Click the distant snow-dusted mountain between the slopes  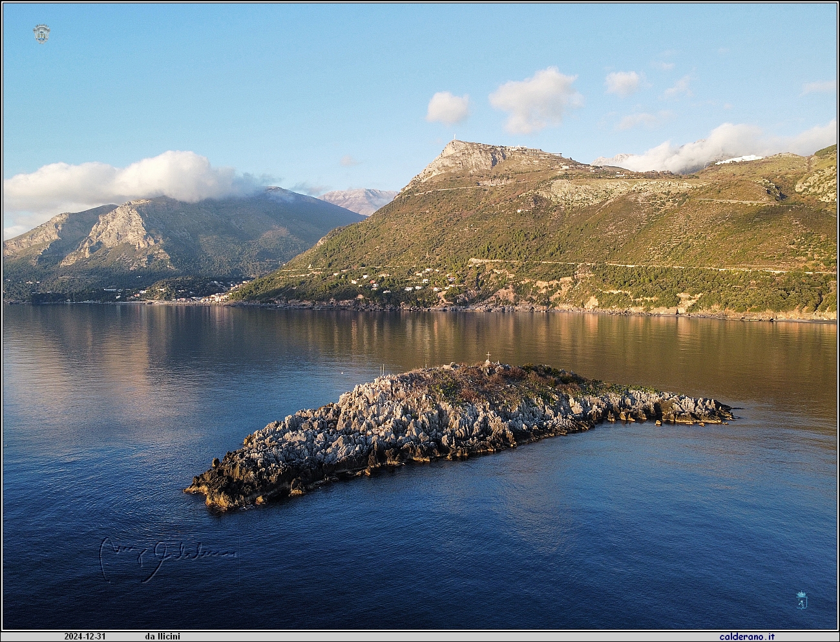359,199
